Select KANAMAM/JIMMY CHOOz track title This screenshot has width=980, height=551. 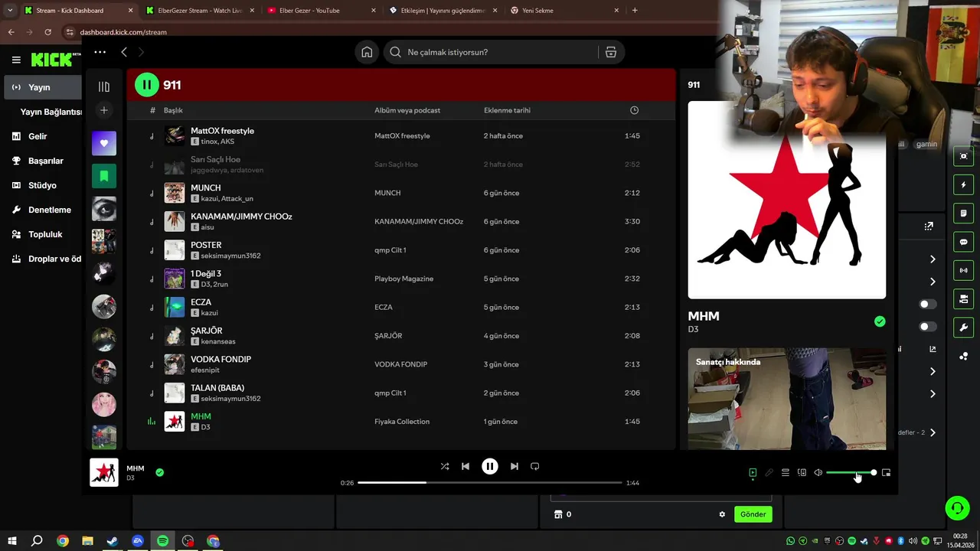(x=241, y=217)
